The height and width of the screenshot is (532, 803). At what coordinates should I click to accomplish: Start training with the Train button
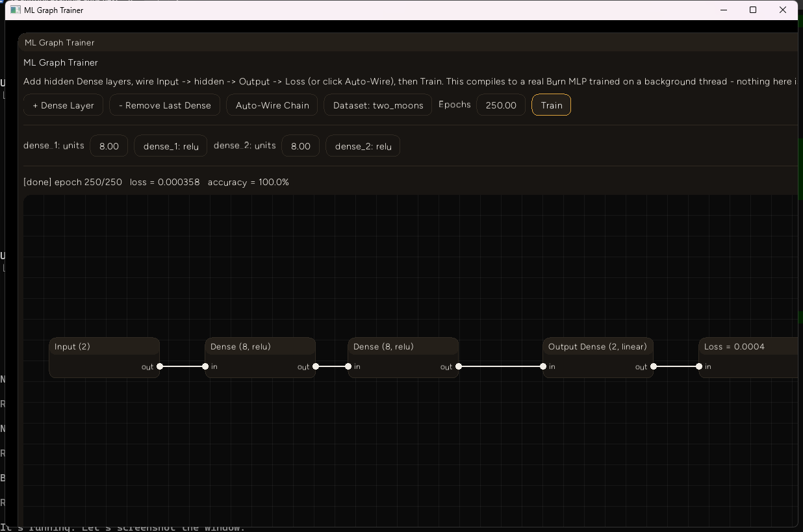click(552, 105)
